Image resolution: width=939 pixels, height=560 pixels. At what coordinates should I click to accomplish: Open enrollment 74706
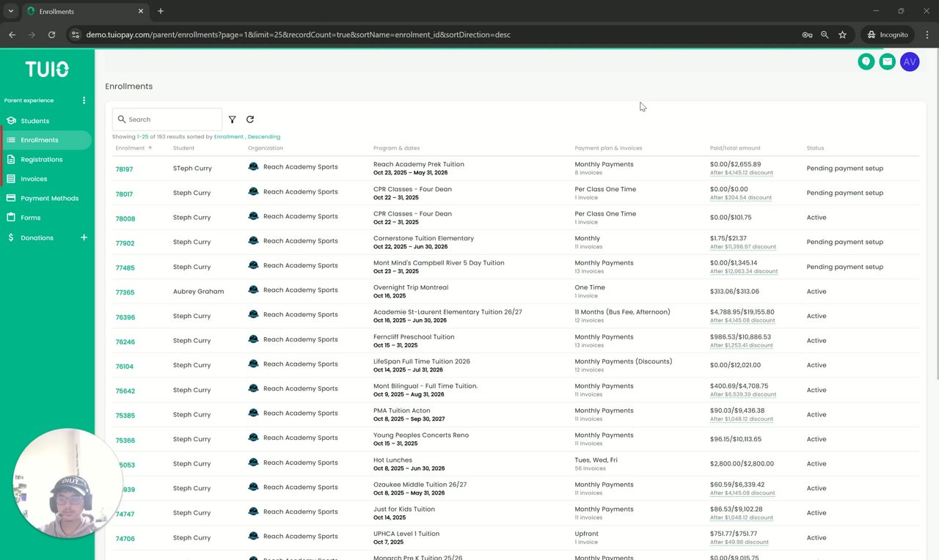point(125,539)
